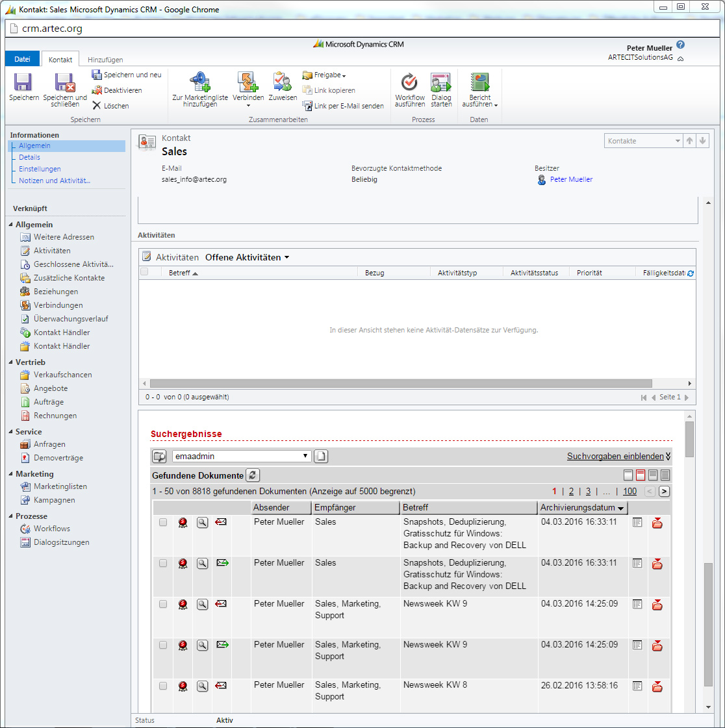The width and height of the screenshot is (725, 728).
Task: Click the Speichern save icon
Action: 23,83
